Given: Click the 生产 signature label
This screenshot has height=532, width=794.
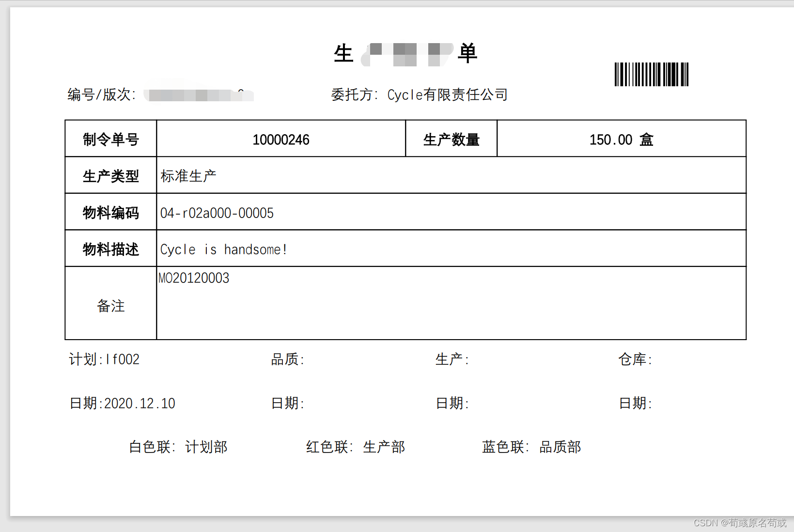Looking at the screenshot, I should (452, 360).
